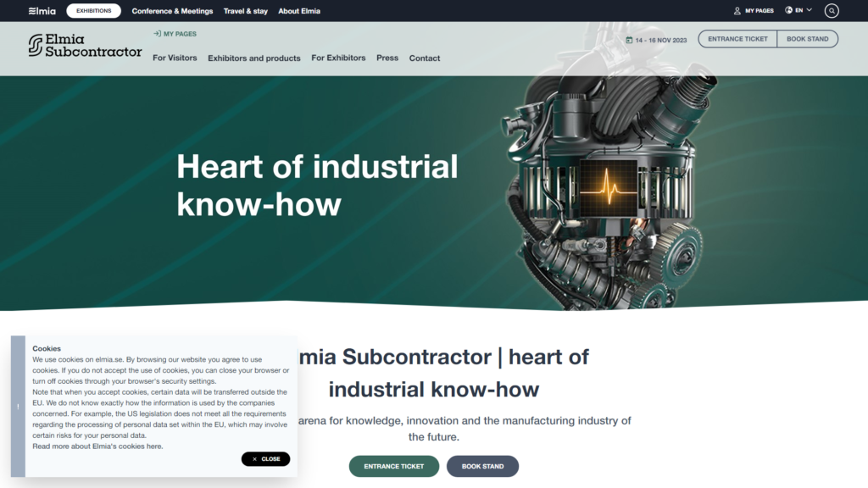The height and width of the screenshot is (488, 868).
Task: Go to the Press page
Action: (x=387, y=58)
